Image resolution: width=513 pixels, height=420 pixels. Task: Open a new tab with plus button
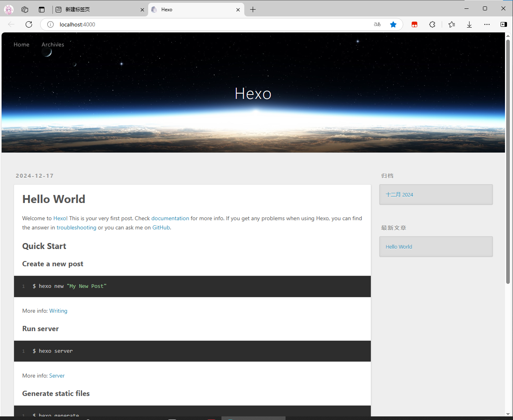click(253, 10)
